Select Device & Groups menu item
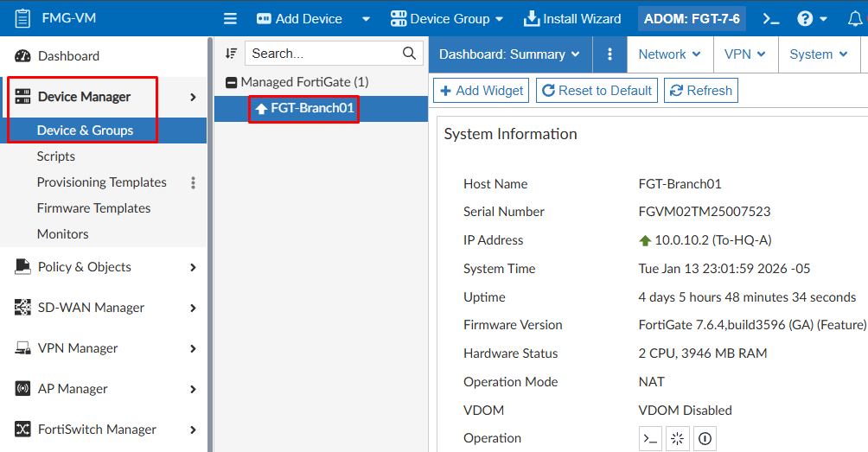 pos(104,130)
